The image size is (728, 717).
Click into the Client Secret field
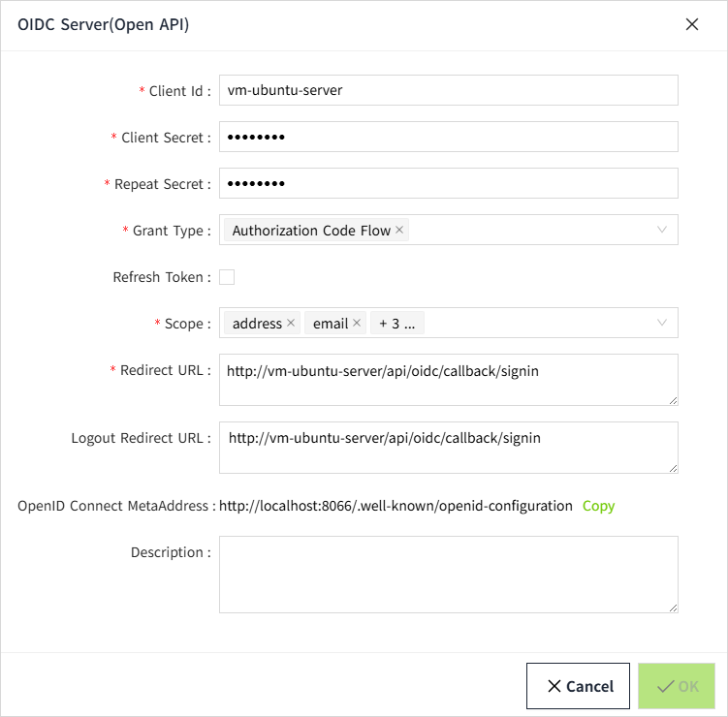[x=448, y=137]
